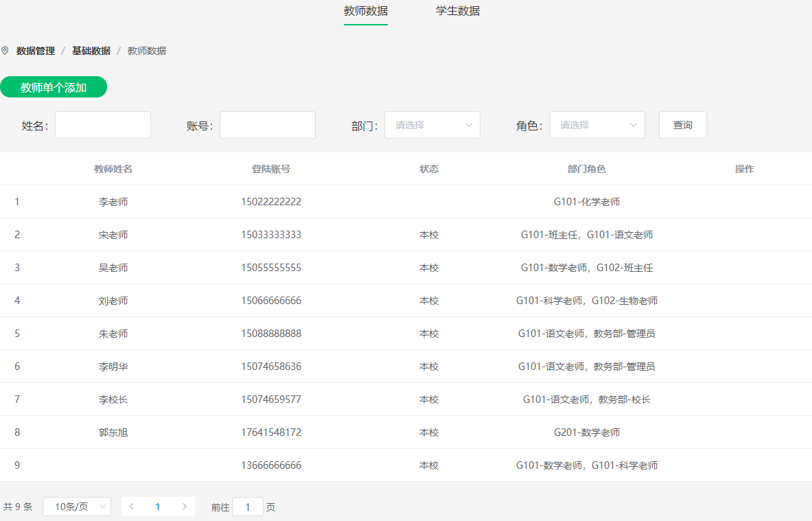Open the 10条/页 page size dropdown

(x=76, y=506)
